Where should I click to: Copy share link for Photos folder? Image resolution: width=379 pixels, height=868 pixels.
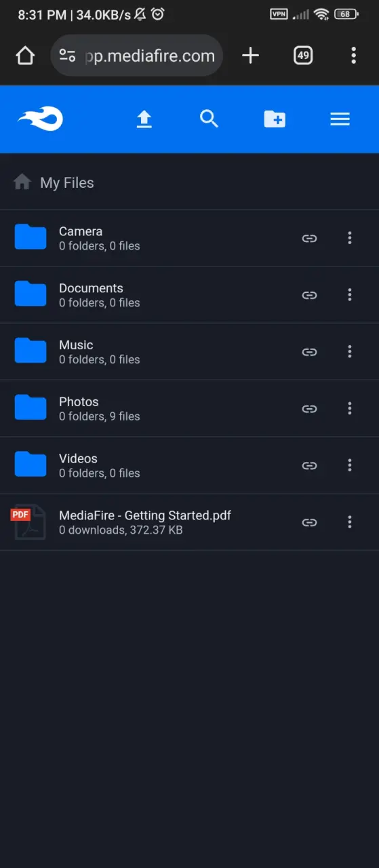pos(309,408)
